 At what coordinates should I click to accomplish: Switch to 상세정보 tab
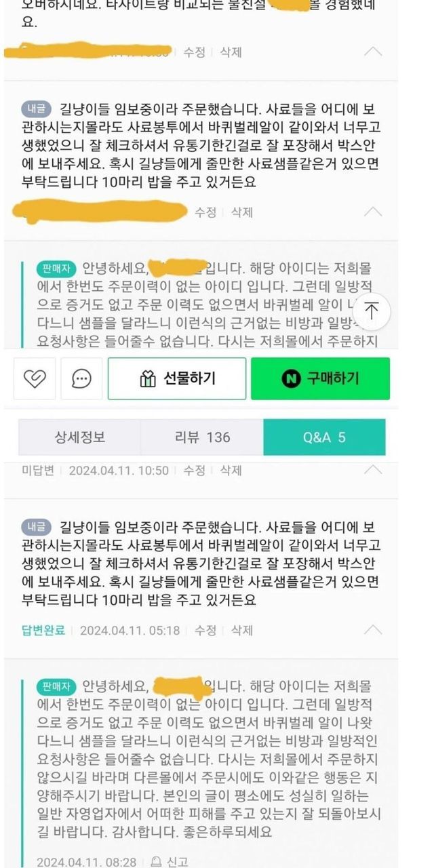(x=79, y=437)
